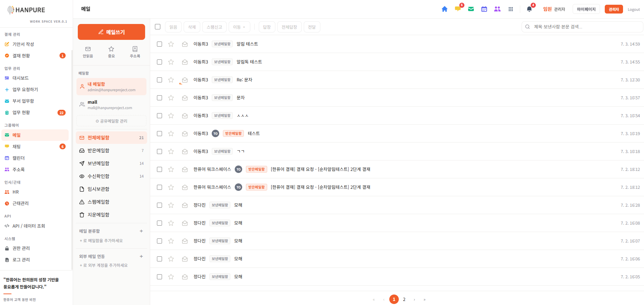The height and width of the screenshot is (305, 644).
Task: Focus the mail search field
Action: tap(582, 27)
